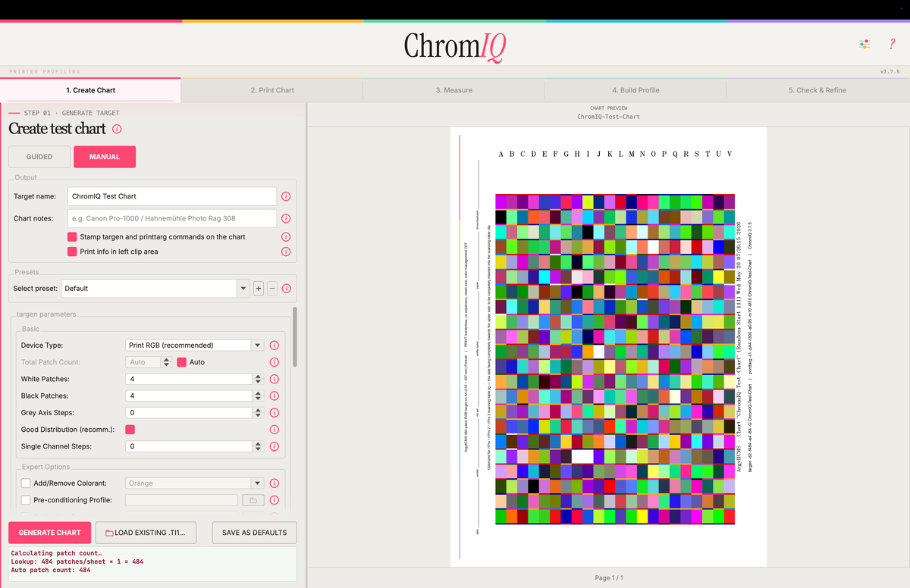Click the v3.7.5 version label

(890, 71)
